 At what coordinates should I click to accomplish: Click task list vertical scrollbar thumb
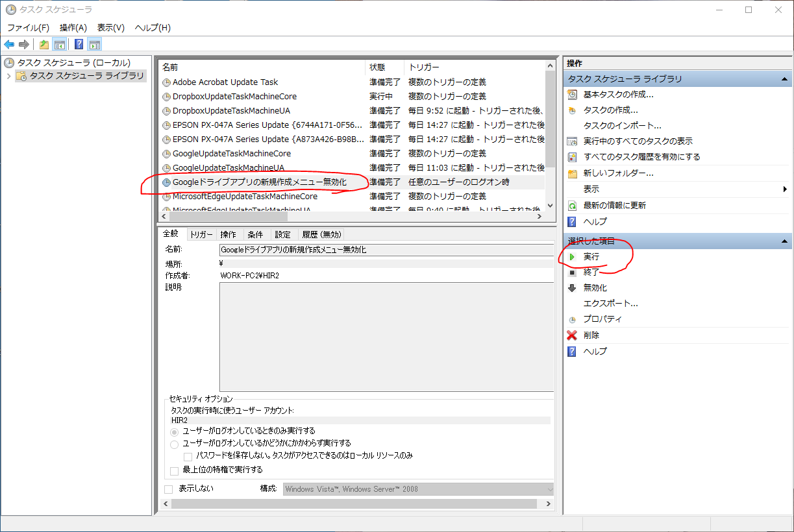(551, 120)
